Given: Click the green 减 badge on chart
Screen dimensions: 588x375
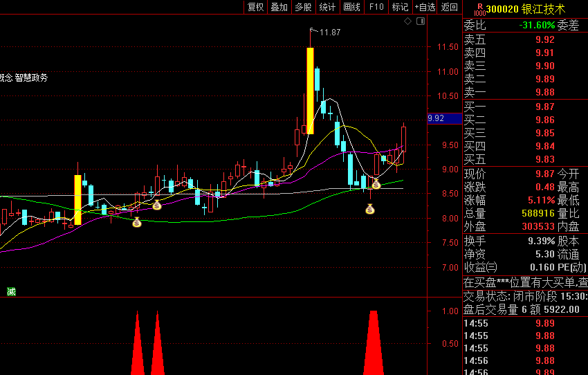Looking at the screenshot, I should click(x=11, y=292).
